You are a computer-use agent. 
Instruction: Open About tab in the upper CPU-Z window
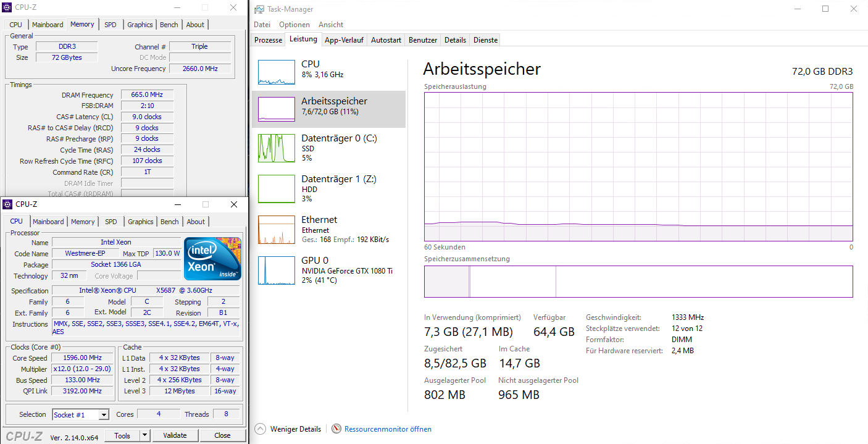[195, 25]
